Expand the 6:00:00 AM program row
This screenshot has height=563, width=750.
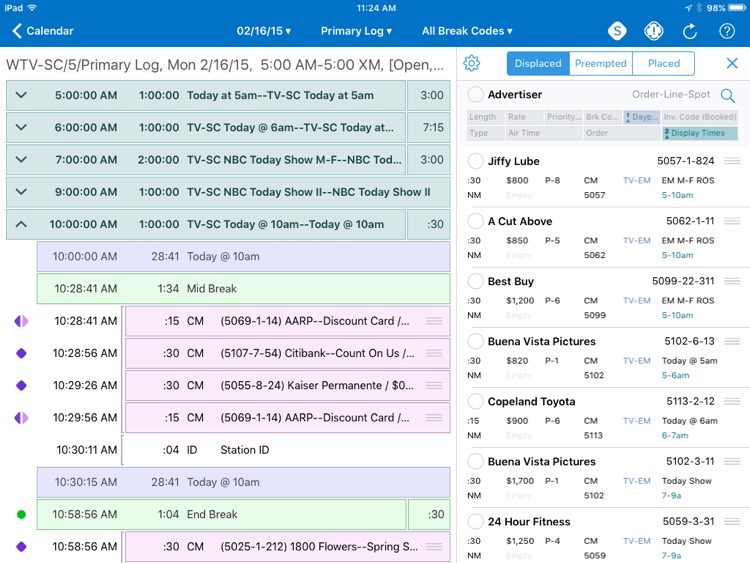[x=21, y=127]
